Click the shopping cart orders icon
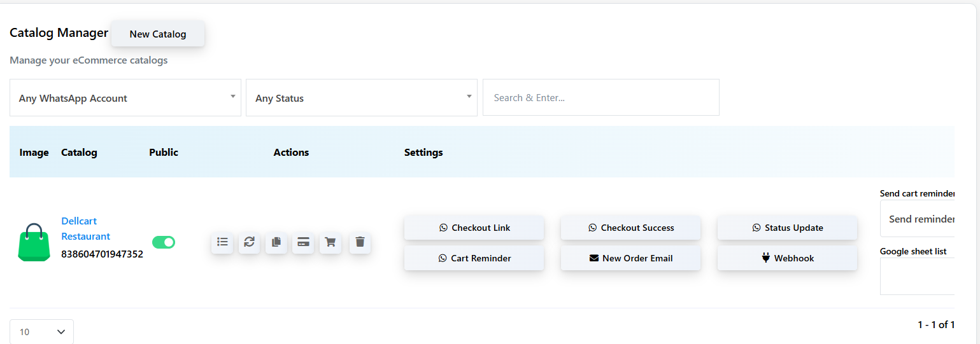 click(x=330, y=242)
